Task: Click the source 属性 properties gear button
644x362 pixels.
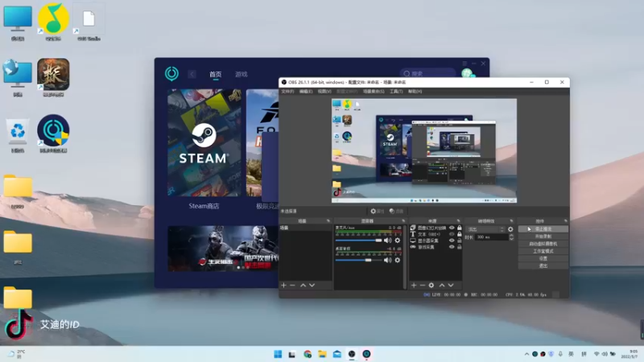Action: click(377, 211)
